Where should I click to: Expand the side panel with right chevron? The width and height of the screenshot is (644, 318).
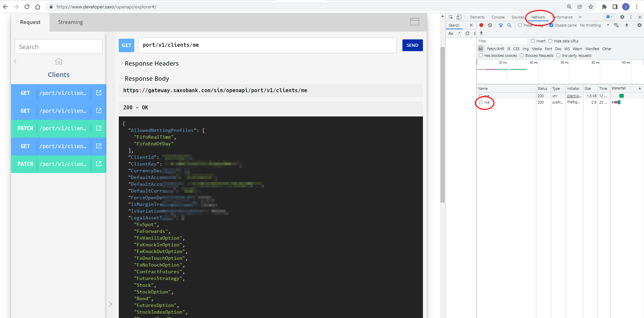110,304
